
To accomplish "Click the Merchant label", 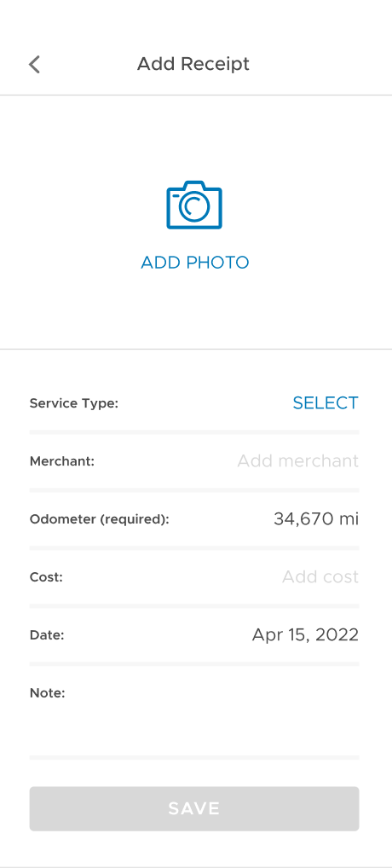I will pos(62,461).
